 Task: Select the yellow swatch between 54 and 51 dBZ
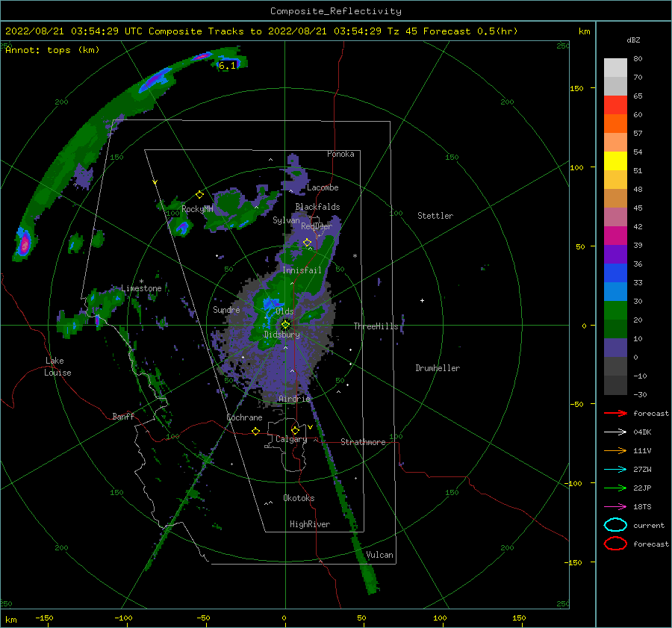click(x=615, y=161)
